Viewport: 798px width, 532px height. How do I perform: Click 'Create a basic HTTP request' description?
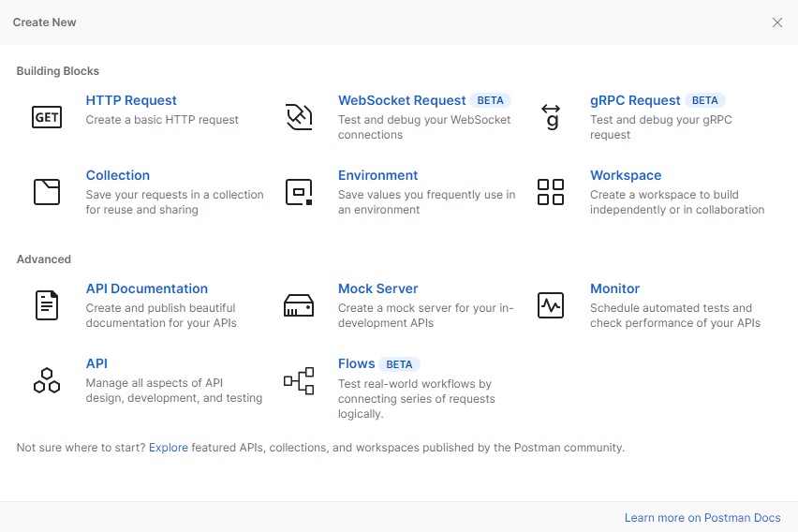pos(162,120)
